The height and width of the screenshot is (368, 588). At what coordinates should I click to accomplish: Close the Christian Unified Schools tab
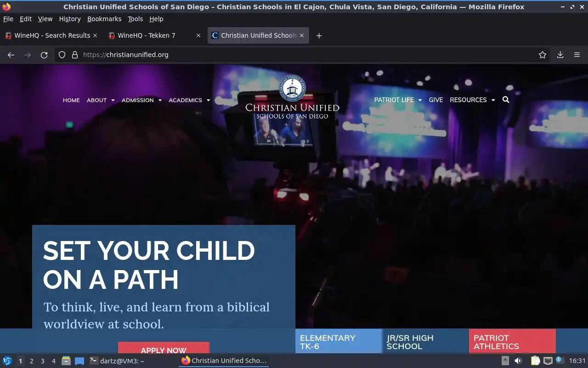click(302, 35)
